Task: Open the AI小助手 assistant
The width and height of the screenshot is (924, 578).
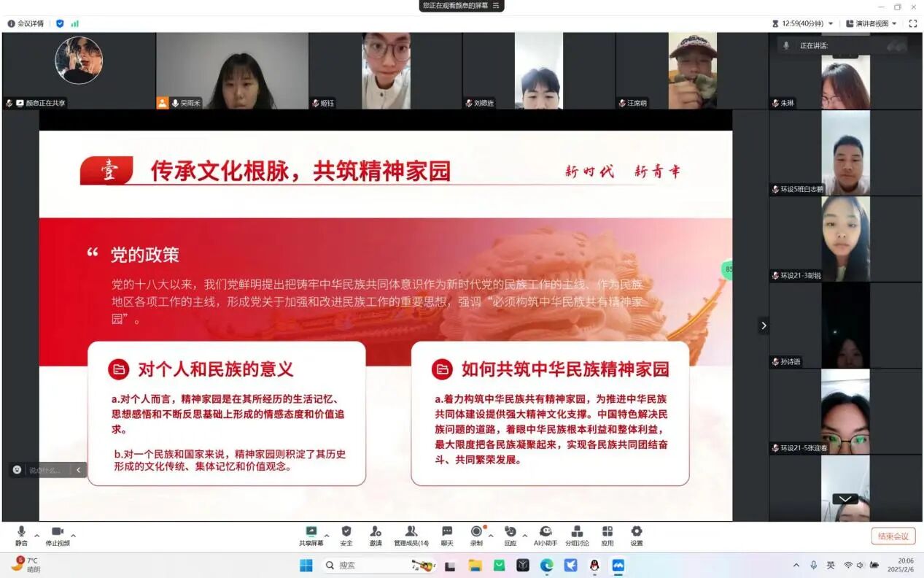Action: (x=545, y=535)
